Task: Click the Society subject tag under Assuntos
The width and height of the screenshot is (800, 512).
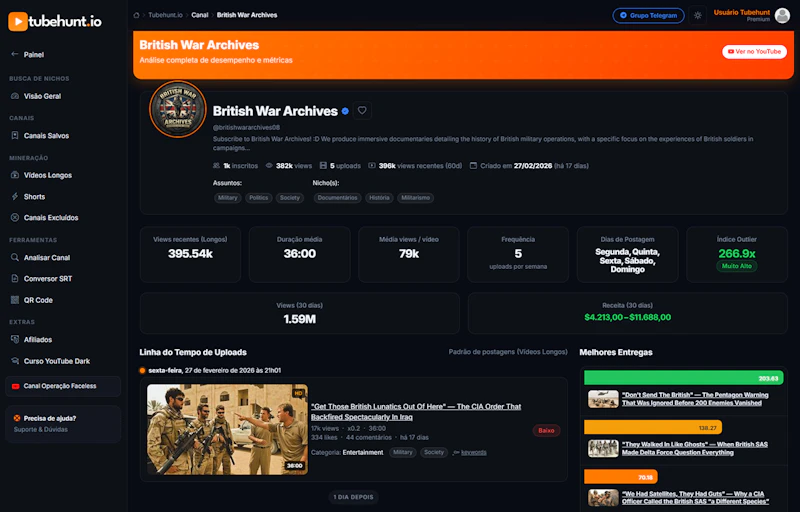Action: 290,198
